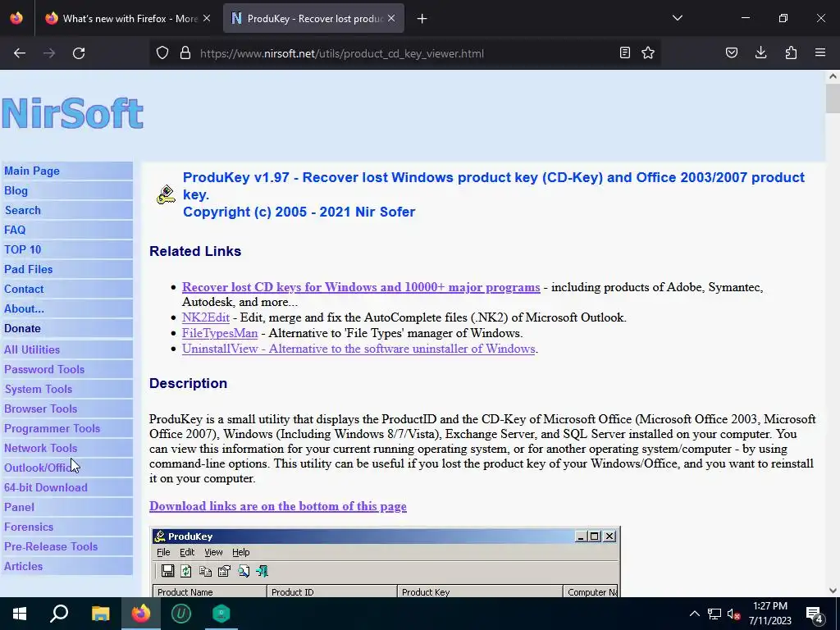Open the Articles sidebar link
The image size is (840, 630).
click(x=24, y=566)
